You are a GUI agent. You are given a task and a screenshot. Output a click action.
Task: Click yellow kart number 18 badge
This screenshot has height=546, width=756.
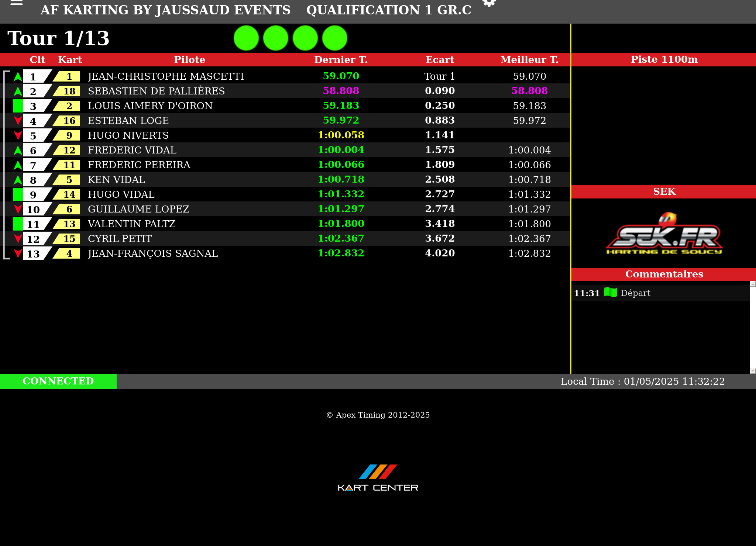69,91
